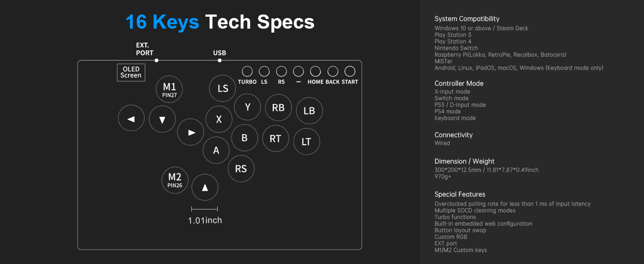Click the left arrow direction button
This screenshot has height=264, width=644.
pyautogui.click(x=131, y=119)
